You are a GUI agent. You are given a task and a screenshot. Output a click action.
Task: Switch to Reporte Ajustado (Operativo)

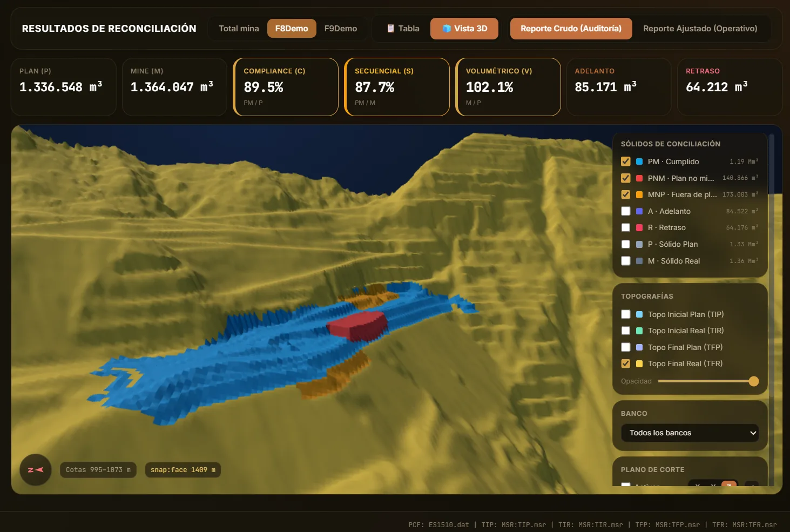coord(700,29)
